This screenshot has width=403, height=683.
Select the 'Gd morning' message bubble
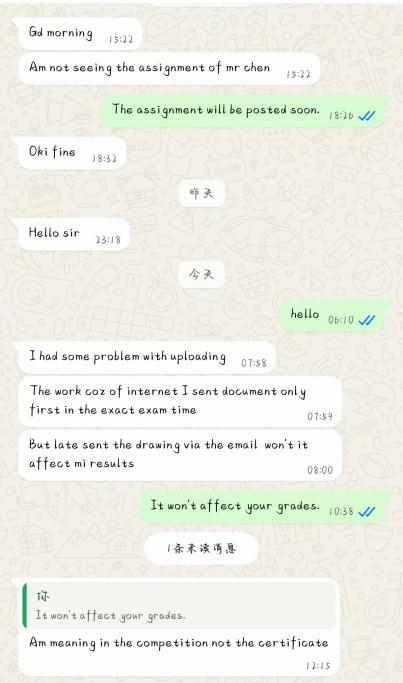(80, 34)
